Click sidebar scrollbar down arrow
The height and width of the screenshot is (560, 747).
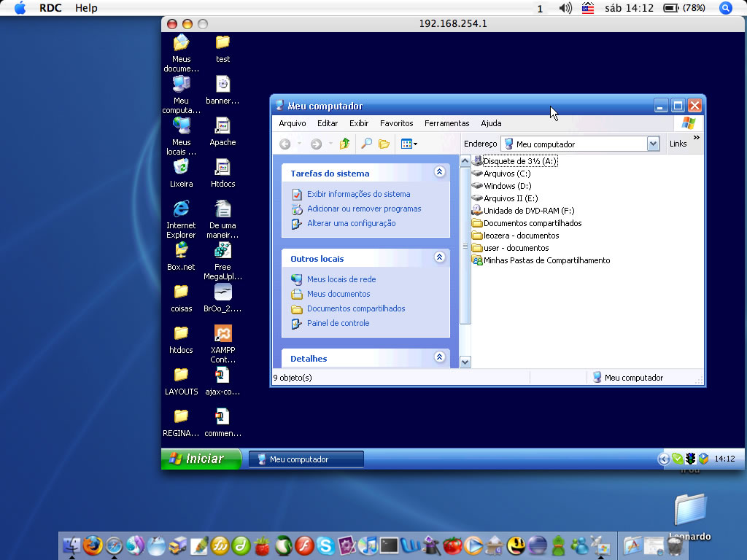point(465,362)
